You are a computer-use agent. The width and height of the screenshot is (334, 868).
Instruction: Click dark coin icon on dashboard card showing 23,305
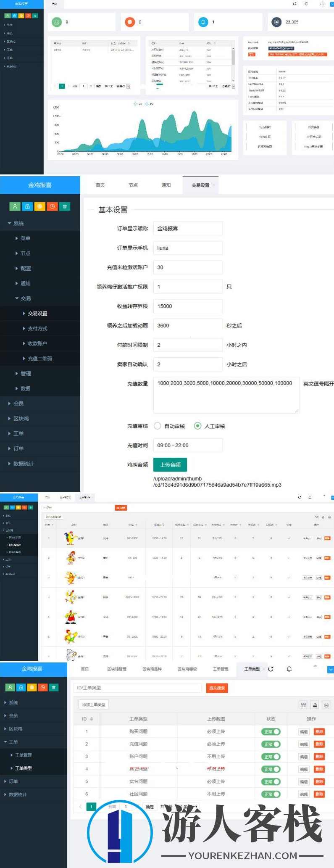tap(276, 22)
